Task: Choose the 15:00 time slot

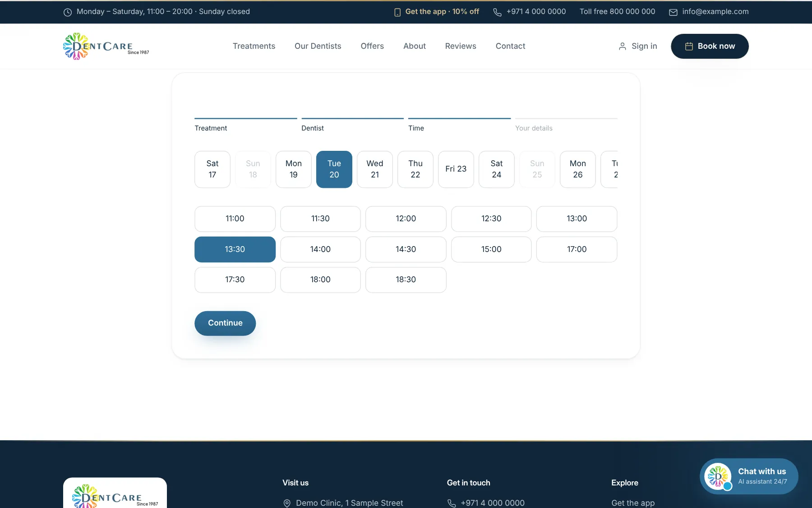Action: tap(491, 249)
